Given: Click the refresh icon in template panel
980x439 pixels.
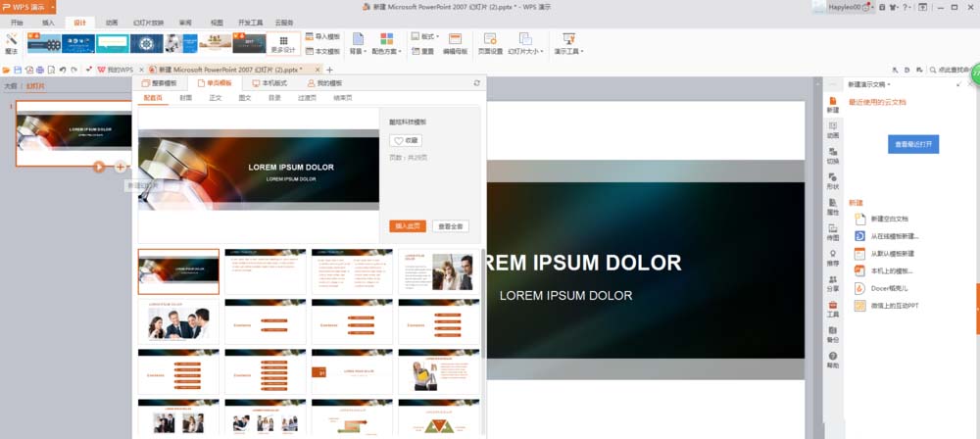Looking at the screenshot, I should coord(476,83).
